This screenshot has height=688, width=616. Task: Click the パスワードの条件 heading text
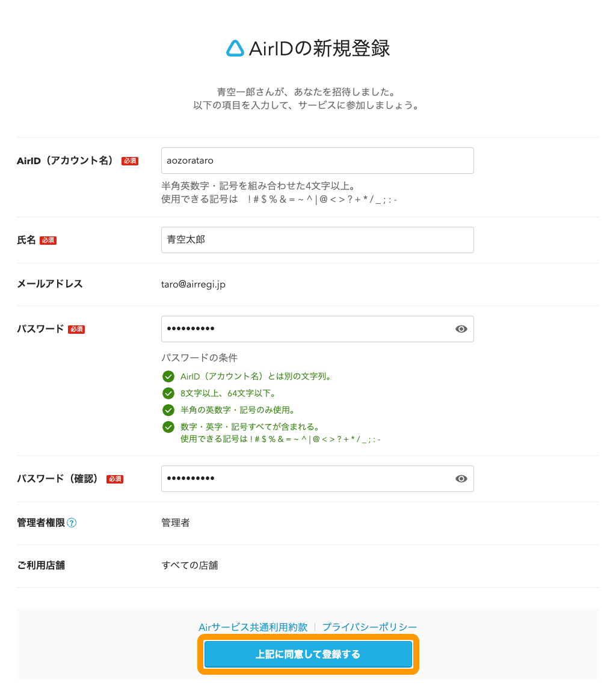[200, 358]
